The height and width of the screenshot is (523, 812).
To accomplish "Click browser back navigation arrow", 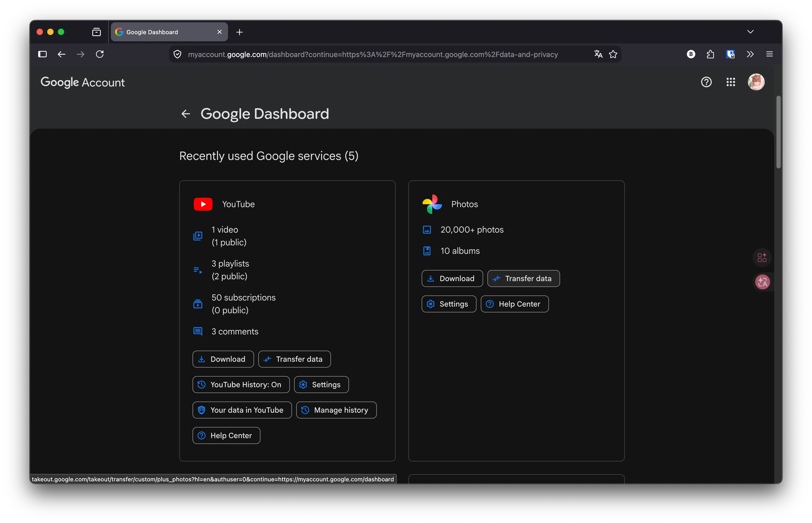I will [62, 54].
